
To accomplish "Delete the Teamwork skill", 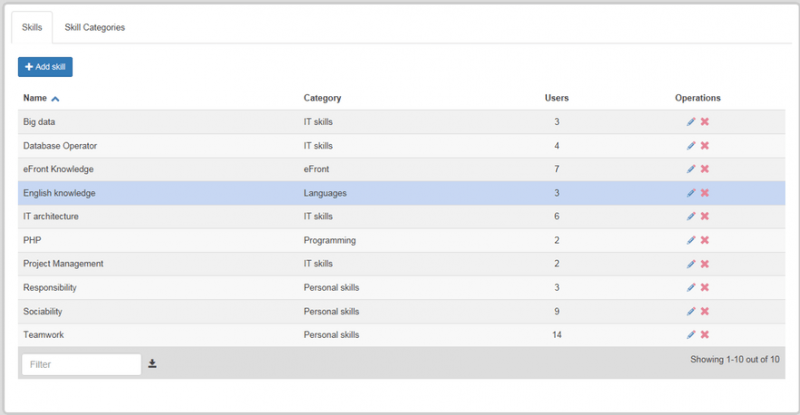I will [705, 335].
